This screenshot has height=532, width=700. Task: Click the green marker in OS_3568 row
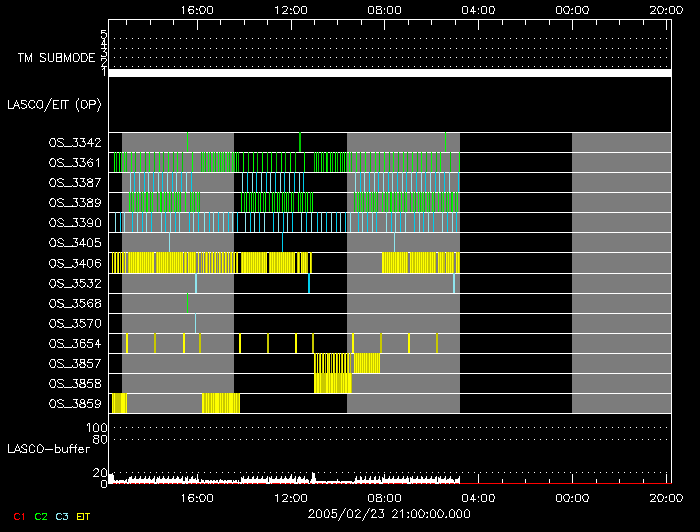point(188,303)
